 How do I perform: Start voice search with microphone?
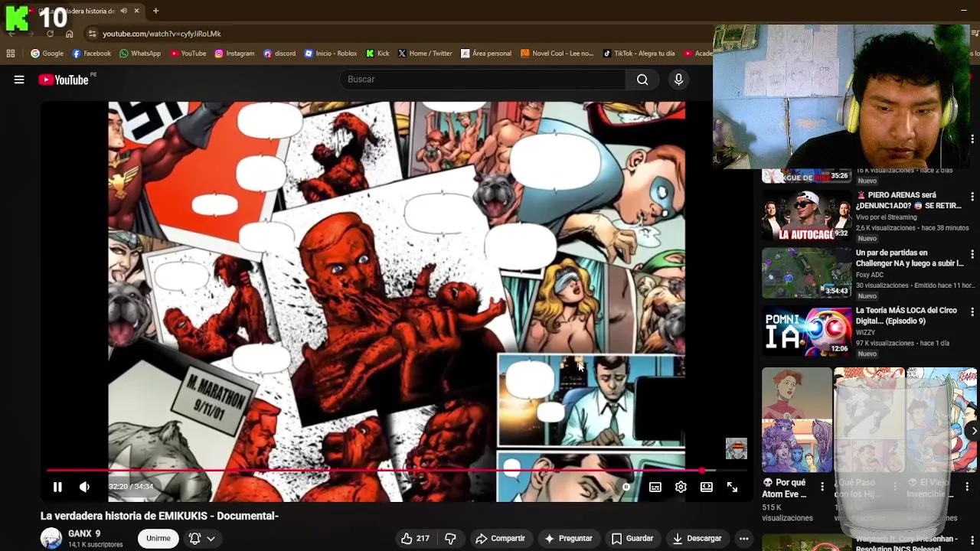(678, 80)
